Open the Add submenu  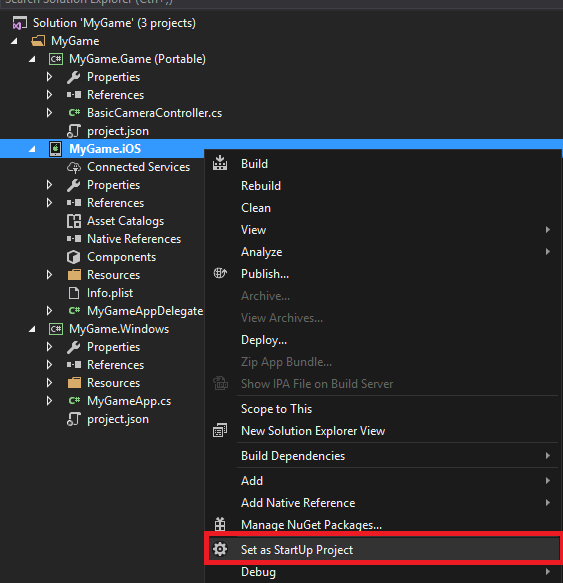point(383,480)
